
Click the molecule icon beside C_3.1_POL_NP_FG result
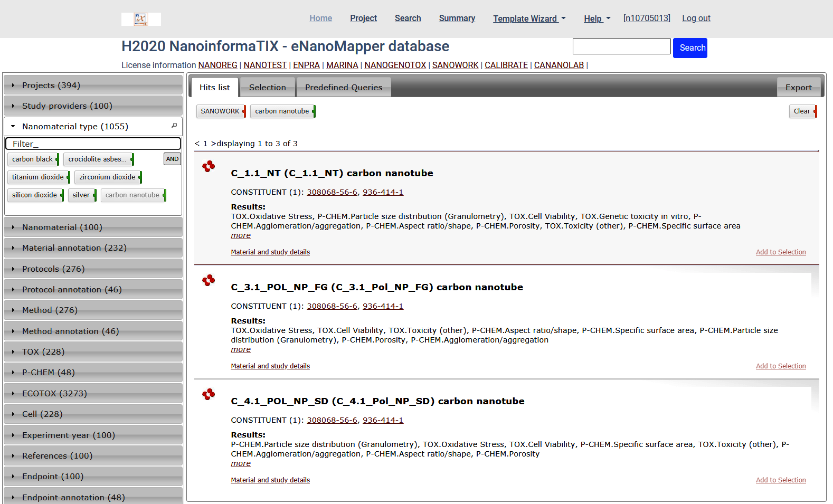tap(209, 280)
